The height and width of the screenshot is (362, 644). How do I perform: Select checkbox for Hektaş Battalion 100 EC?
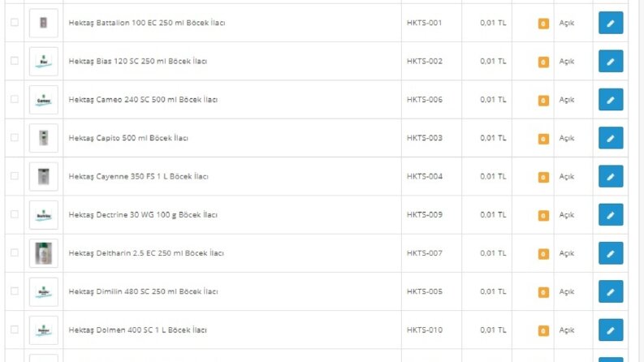pyautogui.click(x=15, y=22)
